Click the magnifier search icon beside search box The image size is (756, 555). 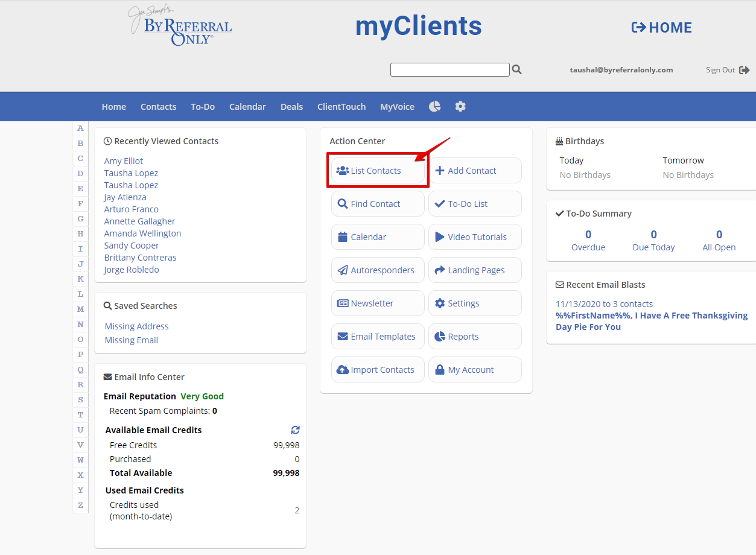(516, 69)
